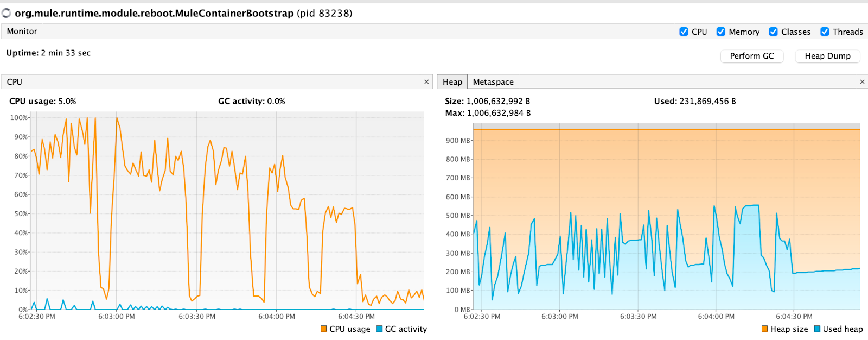Click the CPU usage 5.0% value

click(67, 102)
